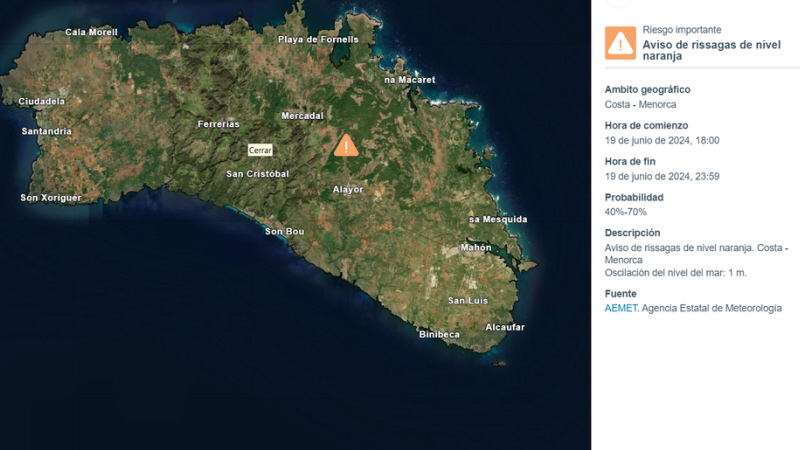800x450 pixels.
Task: Click the na Macaret place label
Action: (410, 79)
